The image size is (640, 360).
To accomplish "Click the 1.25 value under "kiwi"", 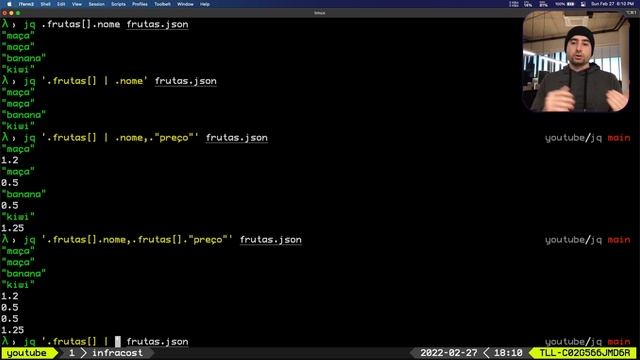I will 12,228.
